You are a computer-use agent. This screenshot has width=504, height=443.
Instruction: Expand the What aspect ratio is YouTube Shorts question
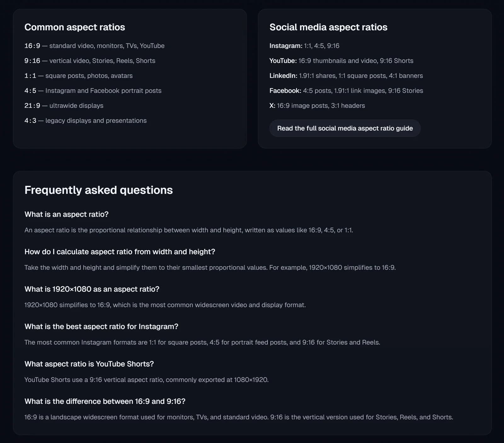(x=89, y=364)
